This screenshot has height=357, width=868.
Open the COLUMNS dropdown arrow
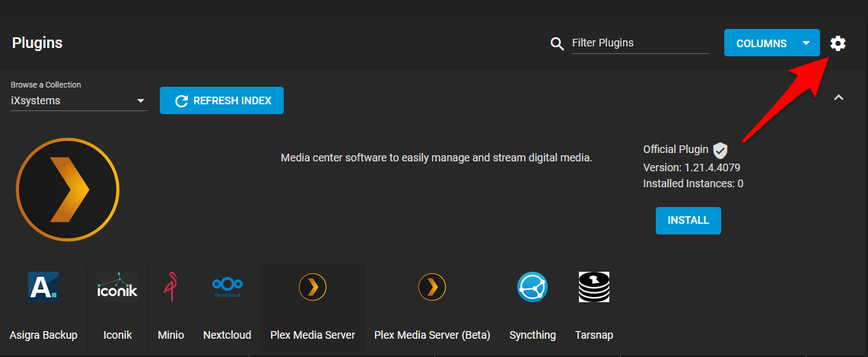coord(806,43)
